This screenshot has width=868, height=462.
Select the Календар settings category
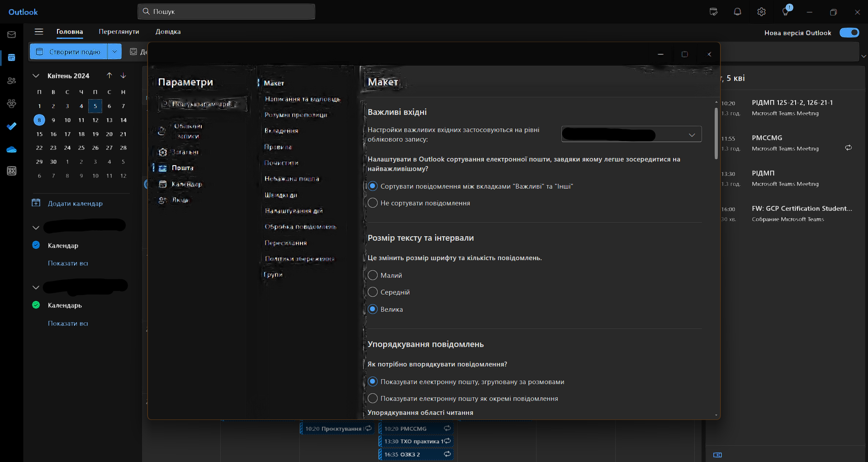point(187,184)
